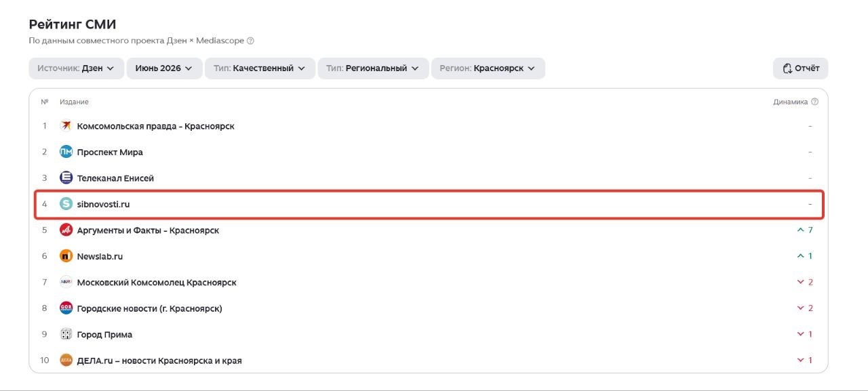The height and width of the screenshot is (391, 868).
Task: Open the Источник: Дзен dropdown
Action: [x=77, y=68]
